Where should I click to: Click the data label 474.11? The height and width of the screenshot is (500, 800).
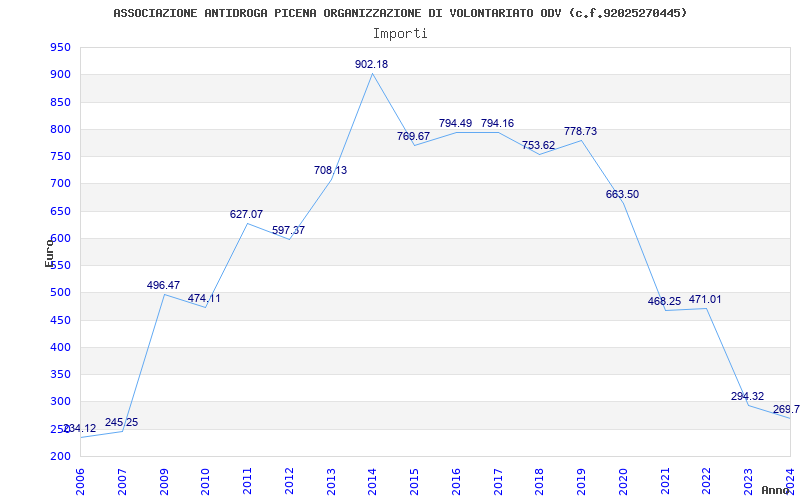204,298
